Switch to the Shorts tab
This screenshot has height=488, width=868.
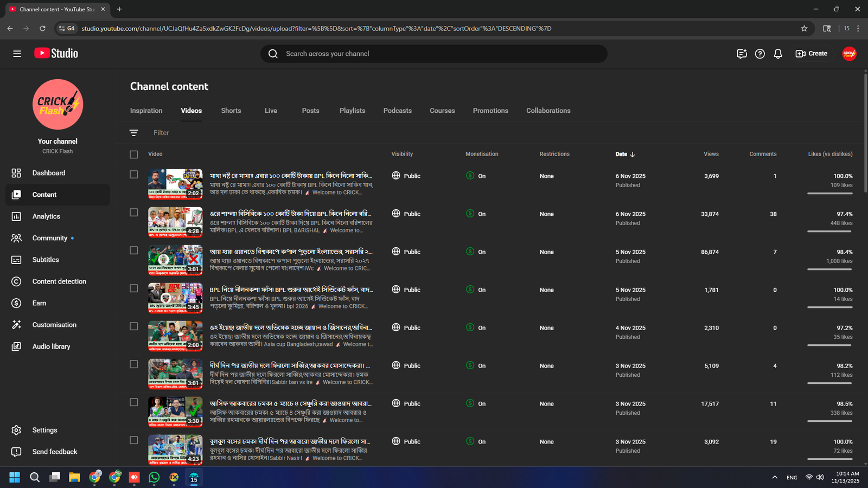pyautogui.click(x=231, y=111)
